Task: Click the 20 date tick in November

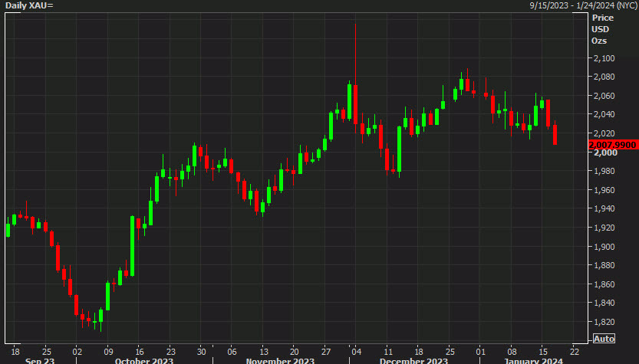Action: pos(295,352)
